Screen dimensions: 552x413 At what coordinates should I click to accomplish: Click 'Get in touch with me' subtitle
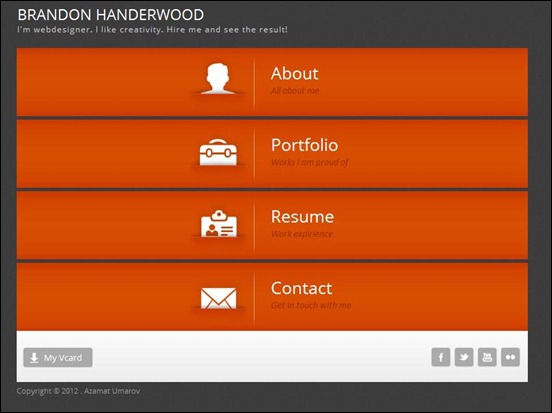coord(311,305)
